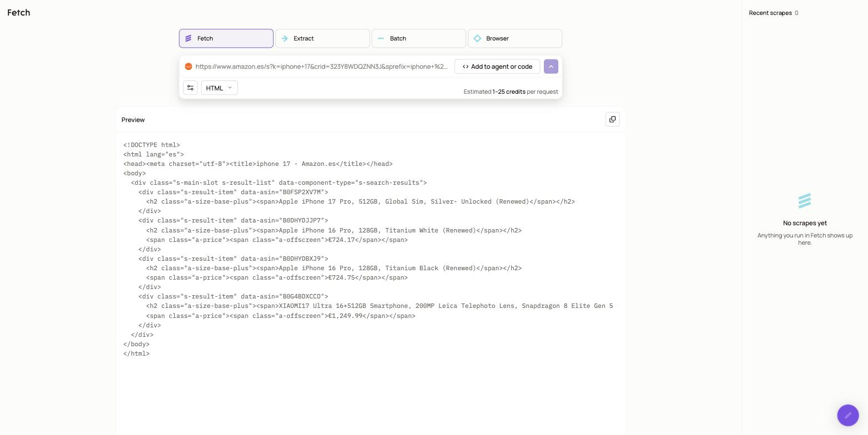The image size is (868, 435).
Task: Click the 'Estimated 1–25 credits per request' text
Action: (511, 92)
